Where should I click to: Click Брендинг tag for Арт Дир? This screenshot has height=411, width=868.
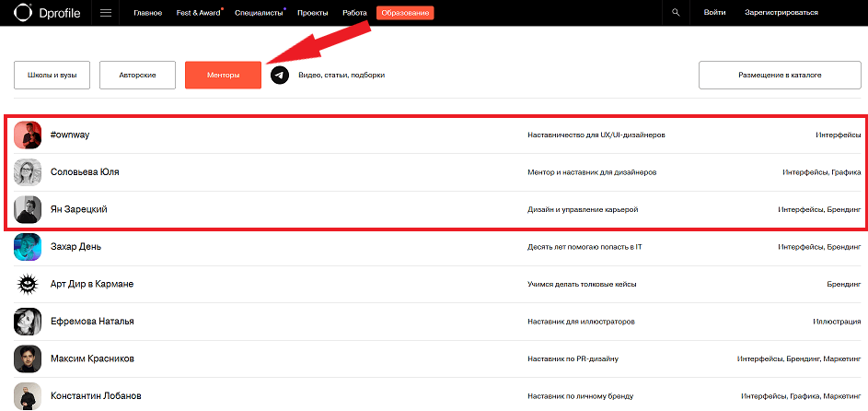pyautogui.click(x=844, y=284)
